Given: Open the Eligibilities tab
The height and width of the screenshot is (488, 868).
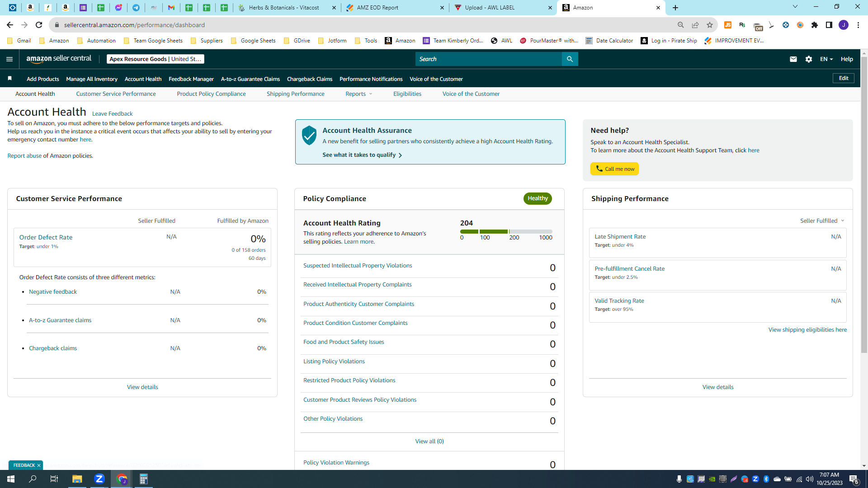Looking at the screenshot, I should 407,94.
